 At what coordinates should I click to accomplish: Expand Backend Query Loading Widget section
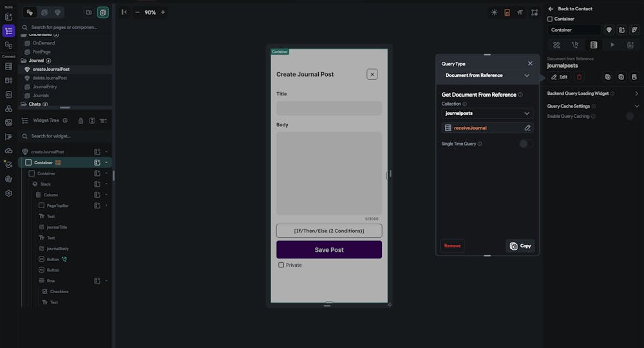pos(636,93)
